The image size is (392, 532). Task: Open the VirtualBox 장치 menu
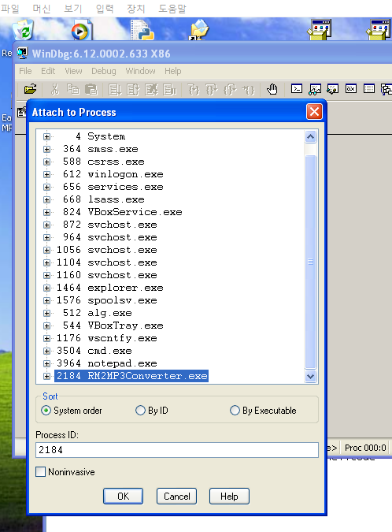tap(136, 8)
